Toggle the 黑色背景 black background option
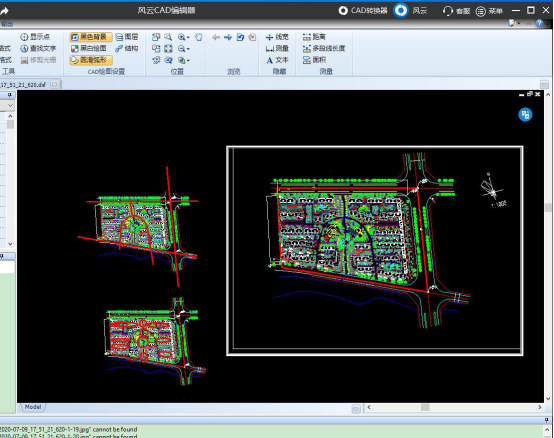This screenshot has width=554, height=438. [x=91, y=37]
